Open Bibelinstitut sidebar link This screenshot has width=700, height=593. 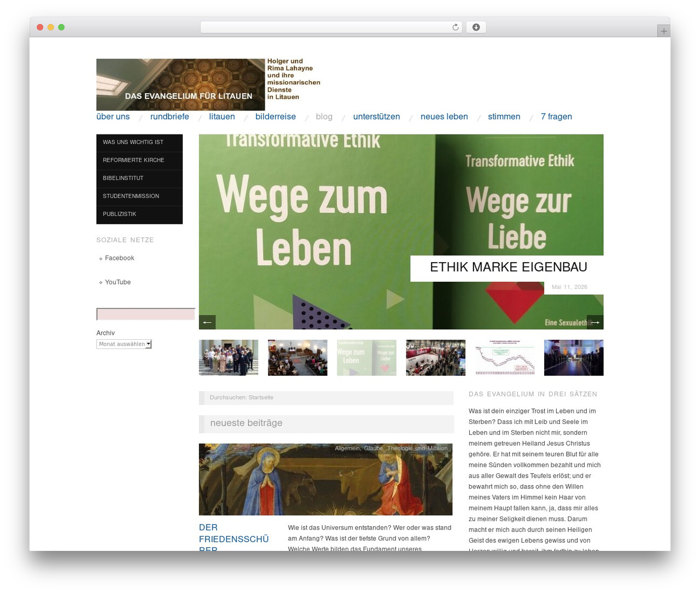pyautogui.click(x=139, y=178)
